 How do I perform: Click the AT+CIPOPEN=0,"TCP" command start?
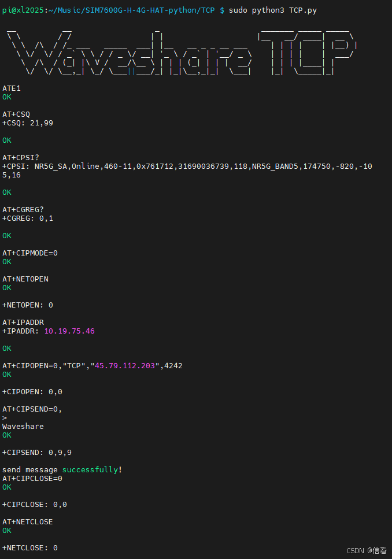[44, 366]
